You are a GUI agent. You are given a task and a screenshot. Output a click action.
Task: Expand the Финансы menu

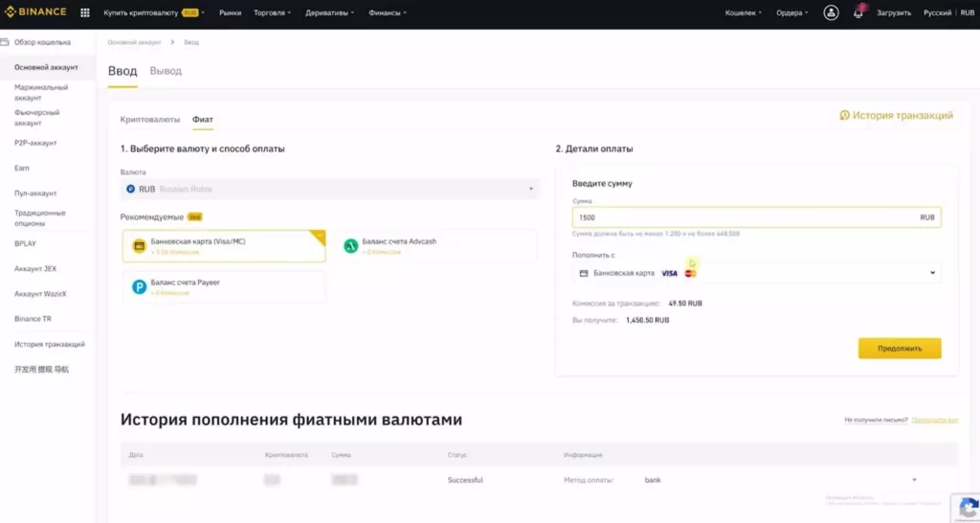[x=388, y=12]
